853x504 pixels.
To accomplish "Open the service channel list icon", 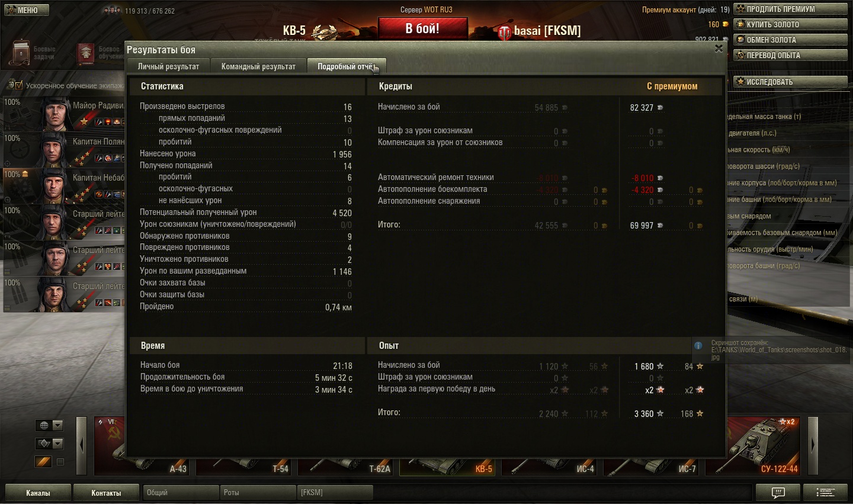I will (826, 492).
